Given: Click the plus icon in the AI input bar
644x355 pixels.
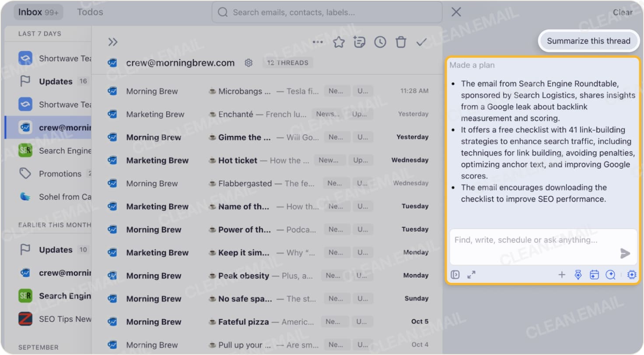Looking at the screenshot, I should (561, 275).
